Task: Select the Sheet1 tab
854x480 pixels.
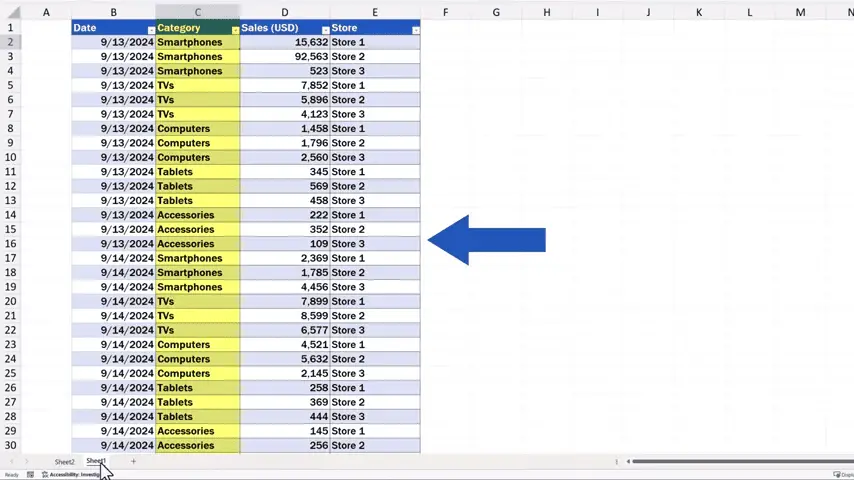Action: 96,461
